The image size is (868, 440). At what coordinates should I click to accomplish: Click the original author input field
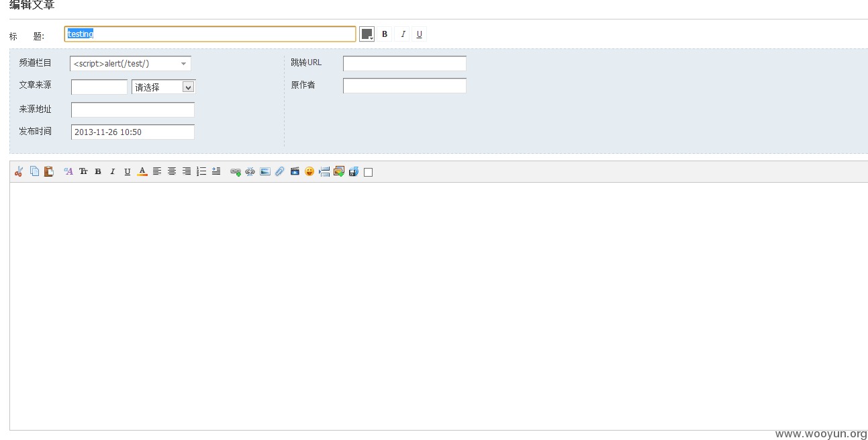pyautogui.click(x=405, y=86)
